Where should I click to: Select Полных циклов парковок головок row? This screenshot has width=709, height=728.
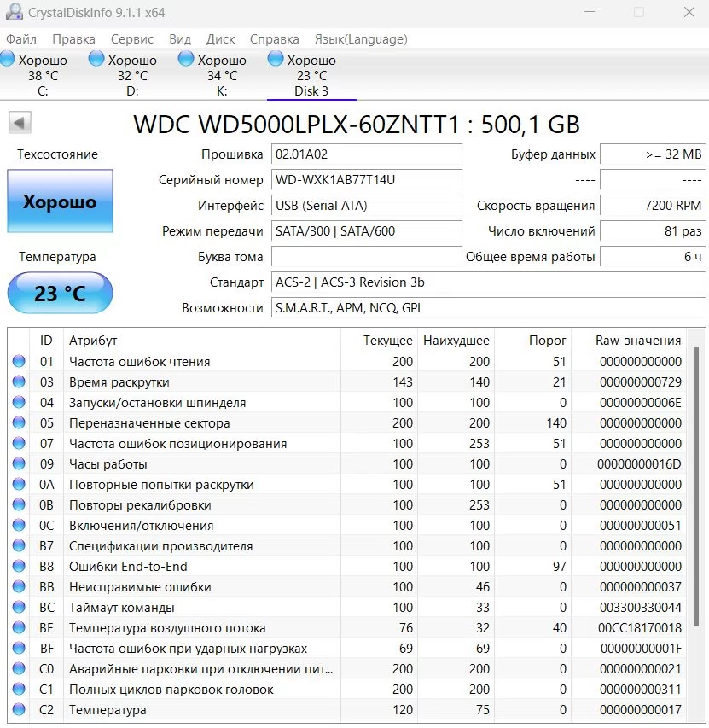point(347,689)
